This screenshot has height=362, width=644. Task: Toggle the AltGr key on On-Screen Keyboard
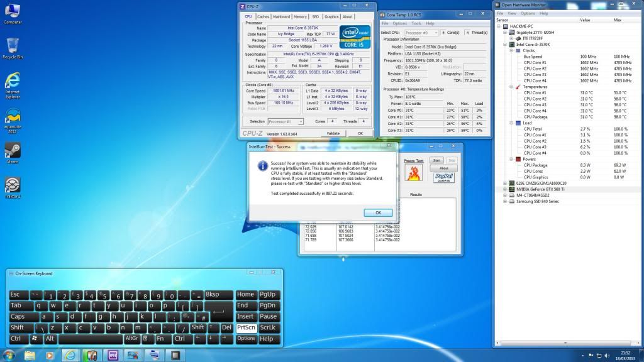pyautogui.click(x=131, y=339)
